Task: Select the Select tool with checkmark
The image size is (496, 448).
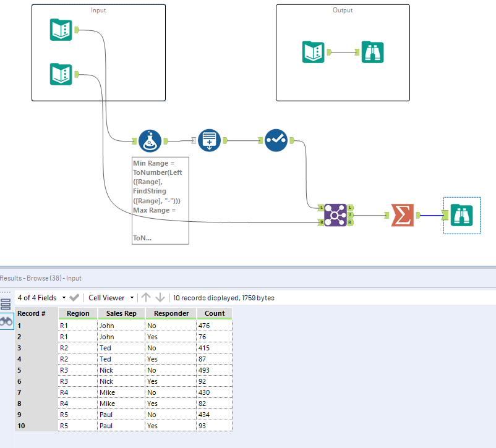Action: (275, 141)
